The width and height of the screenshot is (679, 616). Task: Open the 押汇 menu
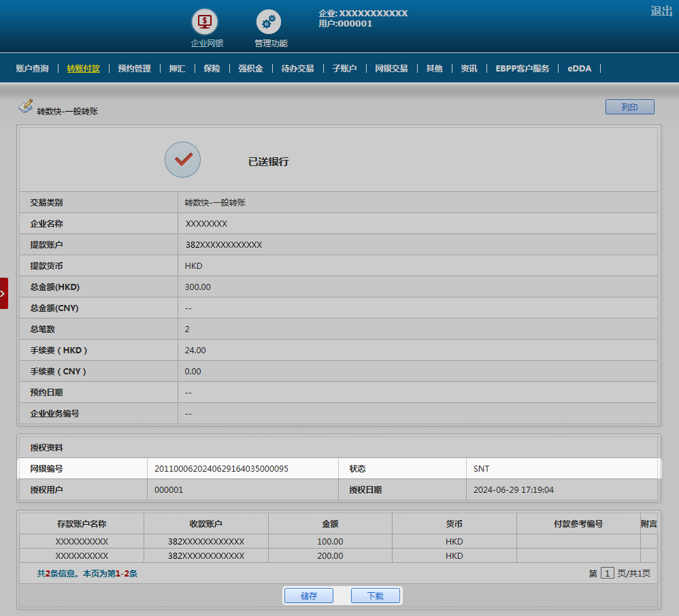coord(177,69)
